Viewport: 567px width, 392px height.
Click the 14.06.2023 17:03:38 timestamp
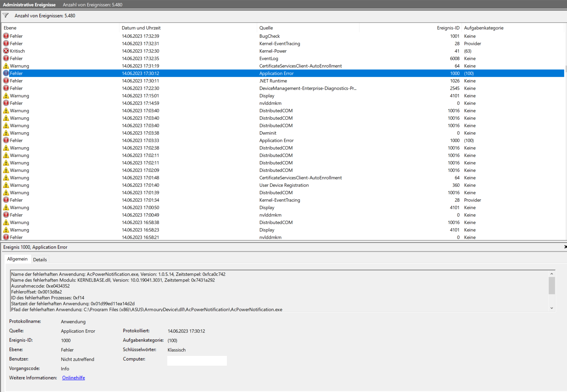click(141, 133)
